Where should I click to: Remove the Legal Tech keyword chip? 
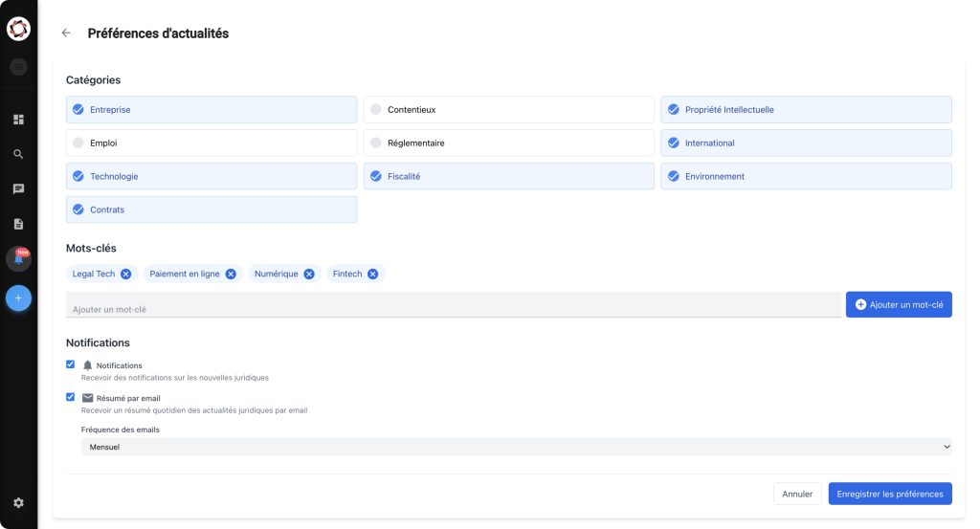point(125,274)
